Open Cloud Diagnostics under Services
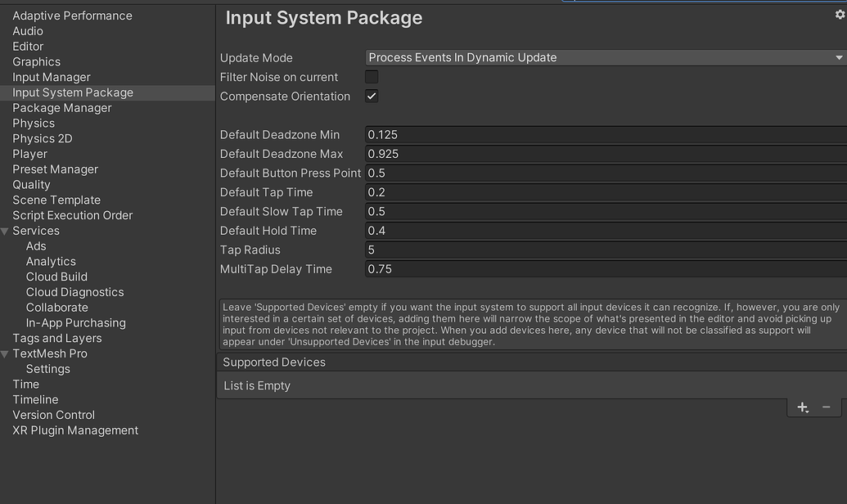Image resolution: width=847 pixels, height=504 pixels. [x=75, y=292]
